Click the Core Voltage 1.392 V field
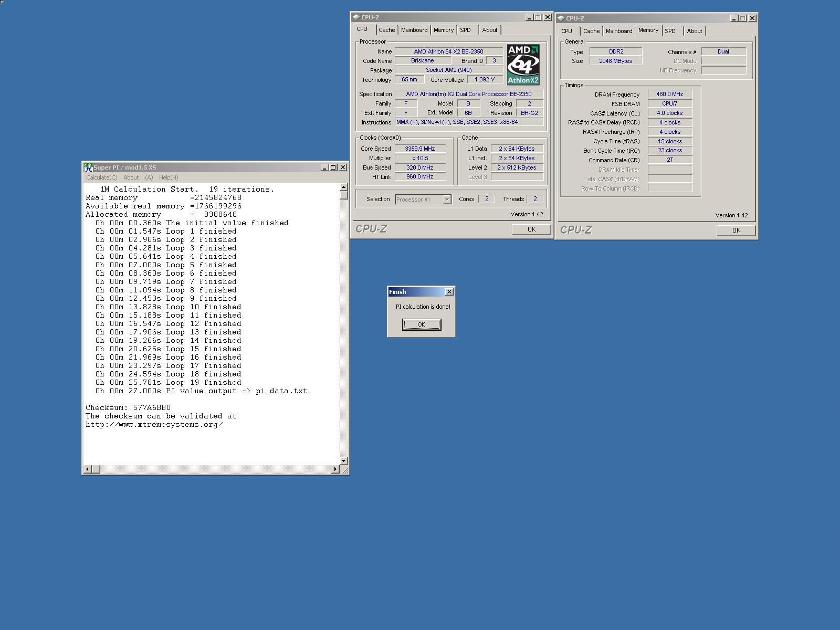 coord(485,79)
